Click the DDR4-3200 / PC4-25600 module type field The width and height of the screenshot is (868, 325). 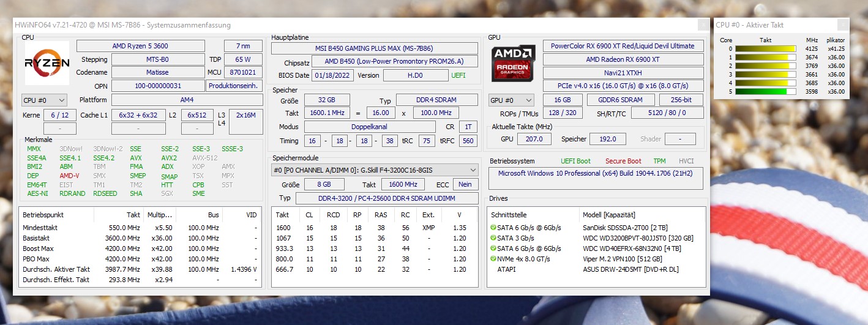click(387, 198)
